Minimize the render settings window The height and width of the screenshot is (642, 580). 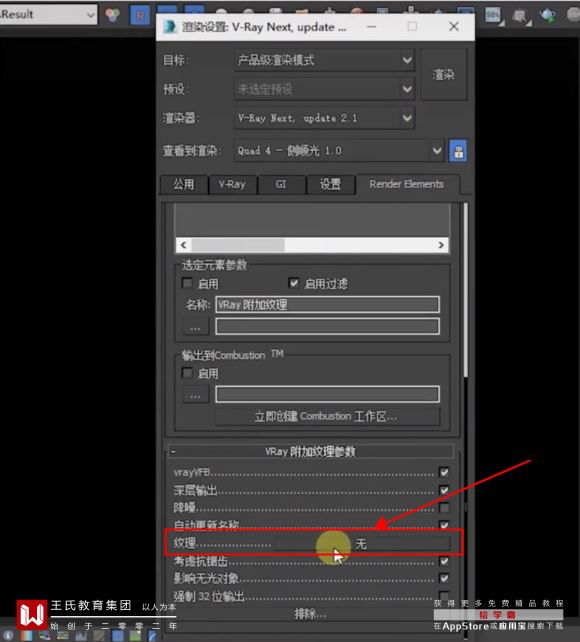372,27
